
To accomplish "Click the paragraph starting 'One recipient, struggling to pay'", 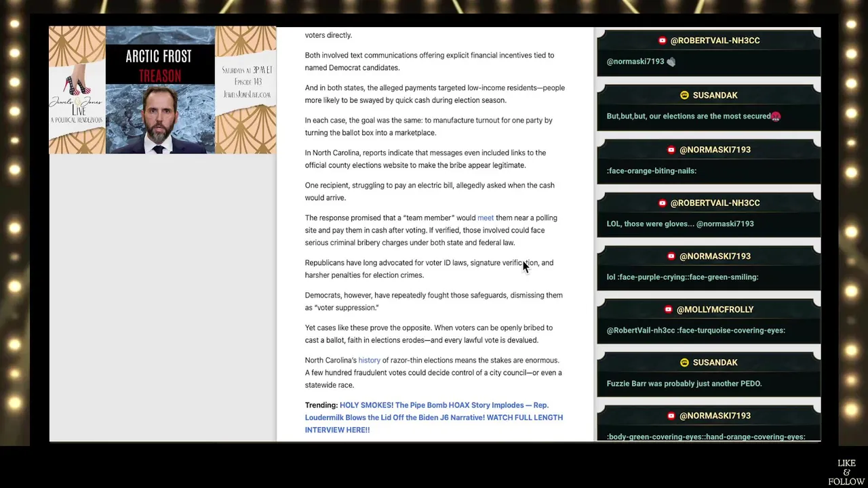I will [430, 192].
